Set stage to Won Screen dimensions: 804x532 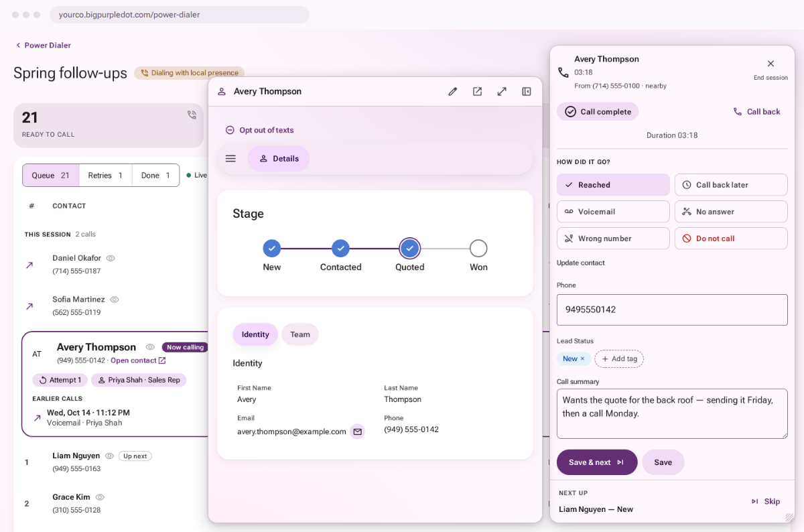tap(478, 249)
